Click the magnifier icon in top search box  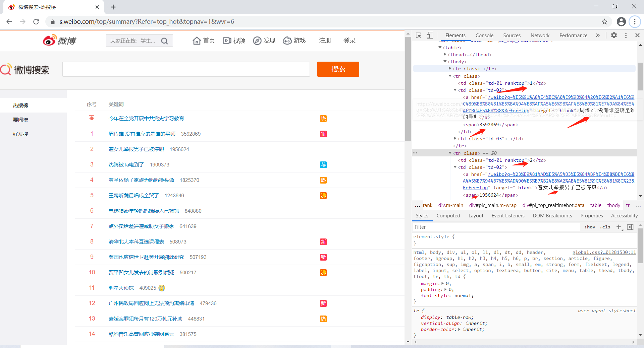pos(164,41)
